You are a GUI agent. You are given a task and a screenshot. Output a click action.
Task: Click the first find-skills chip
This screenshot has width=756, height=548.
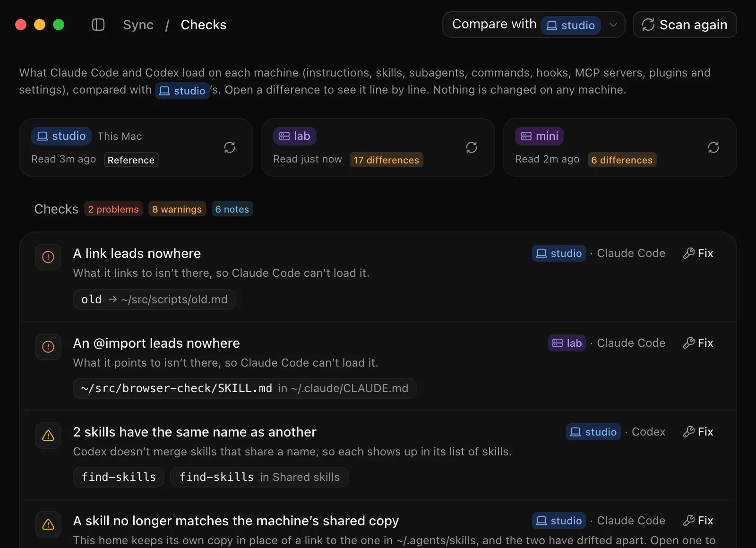(x=119, y=477)
